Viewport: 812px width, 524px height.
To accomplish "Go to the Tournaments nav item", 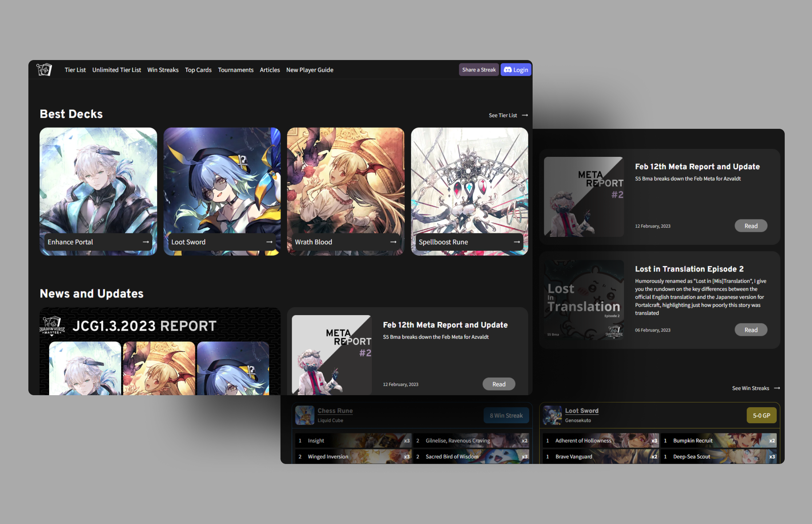I will pyautogui.click(x=235, y=70).
